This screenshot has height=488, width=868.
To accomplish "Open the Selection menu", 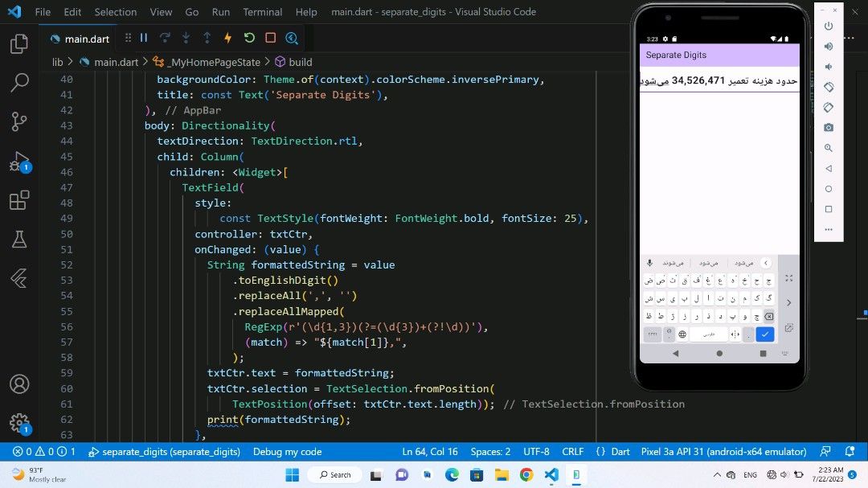I will click(x=115, y=11).
